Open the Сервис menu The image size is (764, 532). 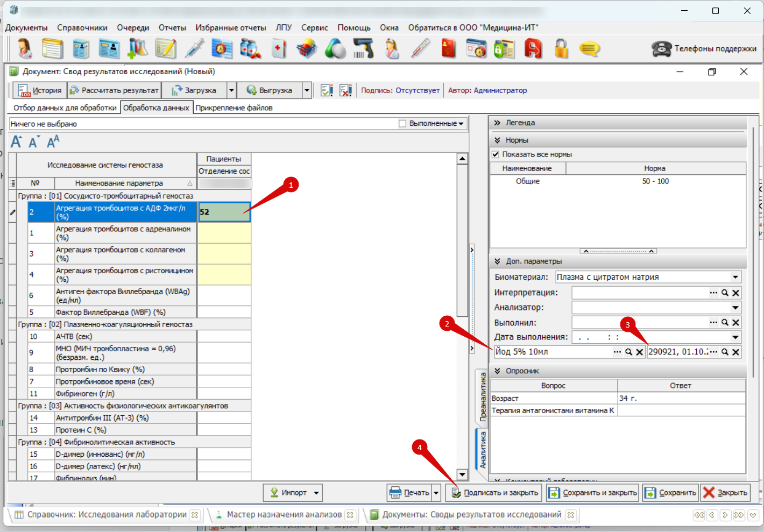pyautogui.click(x=314, y=27)
